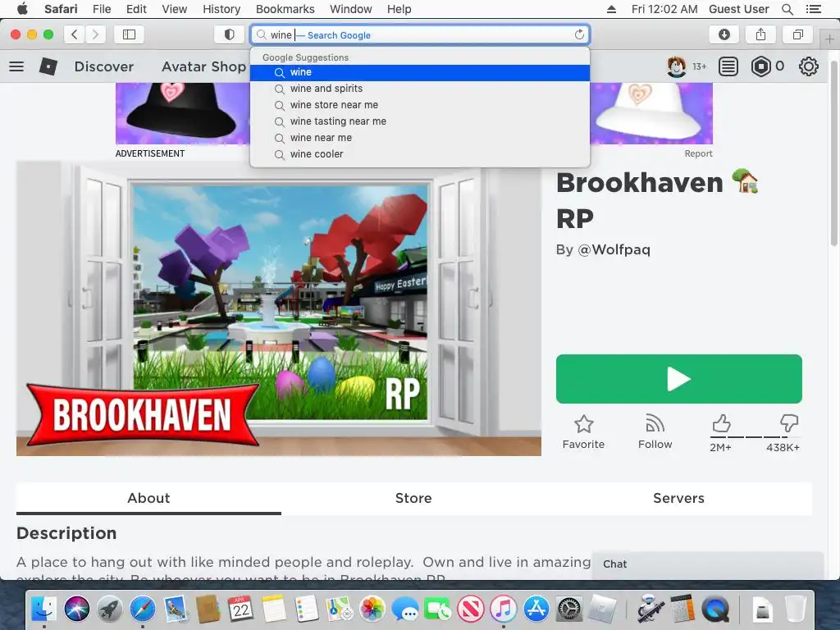Open the Robux balance hexagon icon
This screenshot has width=840, height=630.
click(x=760, y=66)
